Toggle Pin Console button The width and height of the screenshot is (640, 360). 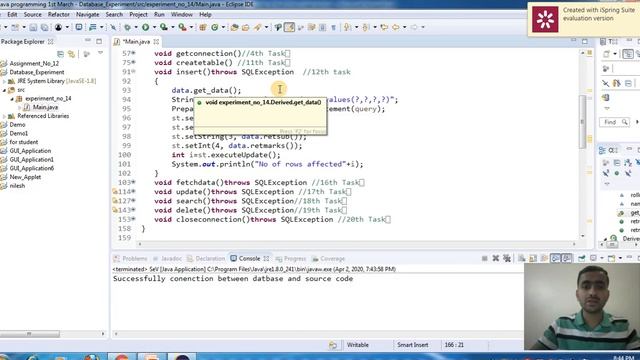pos(582,258)
